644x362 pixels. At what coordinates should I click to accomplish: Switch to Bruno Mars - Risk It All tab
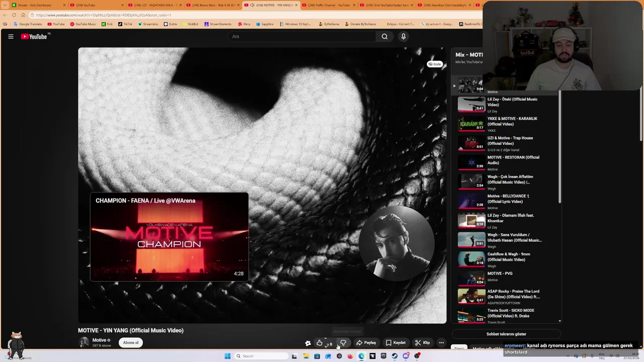213,5
